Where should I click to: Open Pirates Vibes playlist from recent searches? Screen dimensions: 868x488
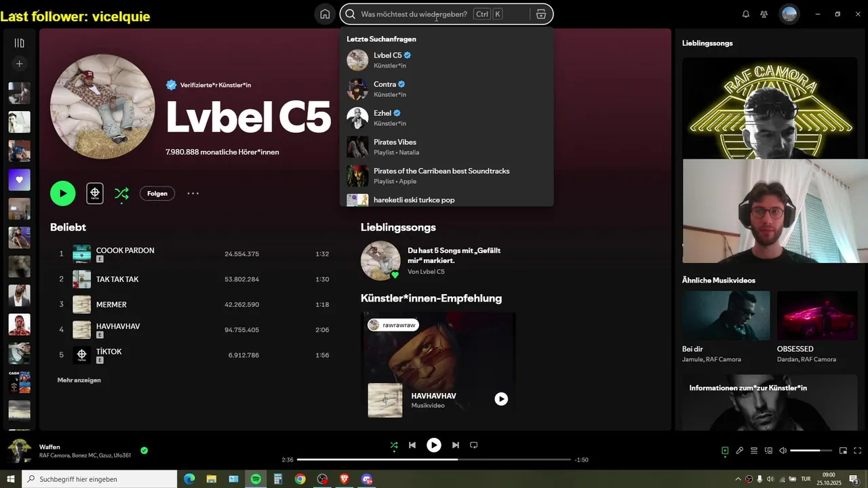click(x=446, y=147)
